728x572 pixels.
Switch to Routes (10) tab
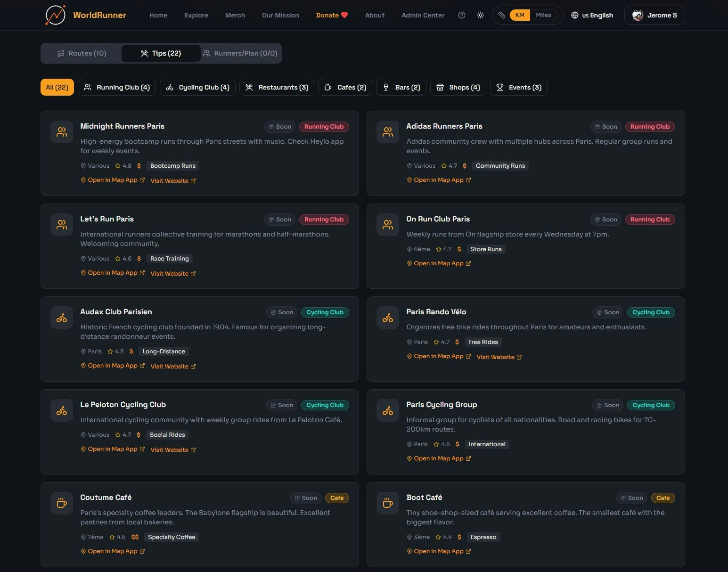tap(82, 53)
